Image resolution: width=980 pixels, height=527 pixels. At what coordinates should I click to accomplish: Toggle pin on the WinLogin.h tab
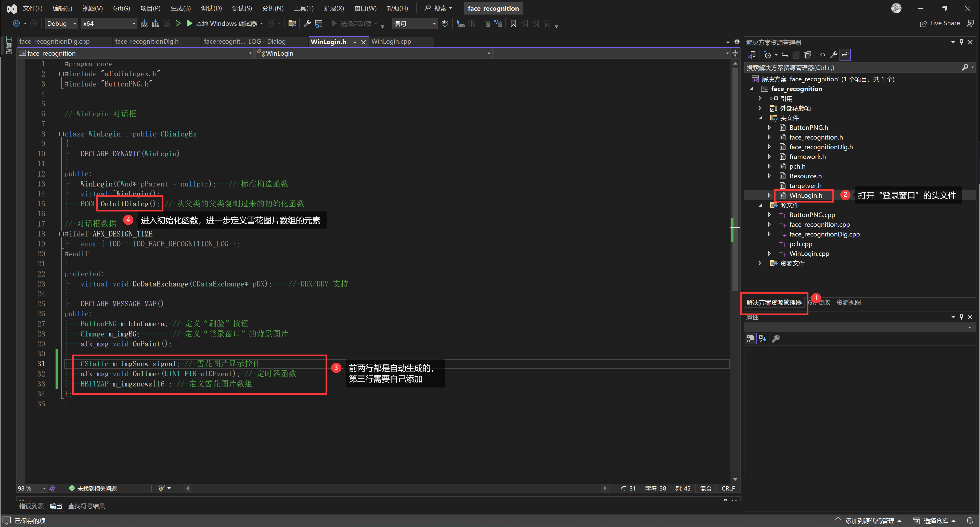click(354, 42)
